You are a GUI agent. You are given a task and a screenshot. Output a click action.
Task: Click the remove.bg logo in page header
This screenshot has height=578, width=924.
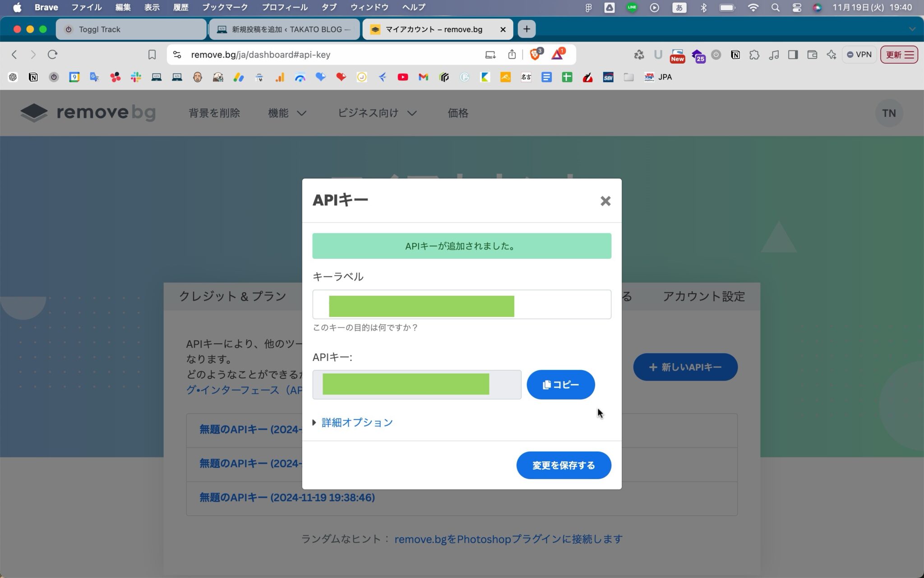(88, 112)
